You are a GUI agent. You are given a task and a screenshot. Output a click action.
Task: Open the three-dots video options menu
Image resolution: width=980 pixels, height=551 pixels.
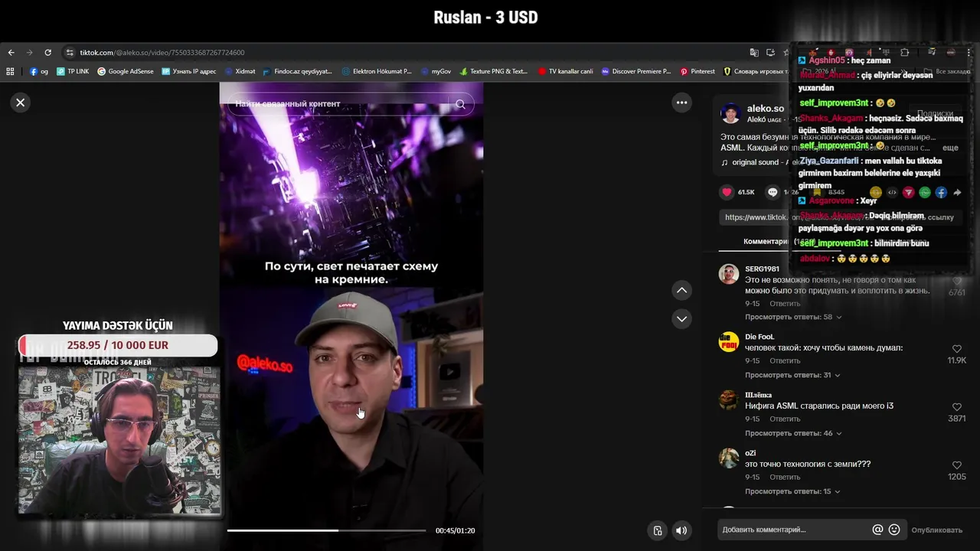point(681,103)
